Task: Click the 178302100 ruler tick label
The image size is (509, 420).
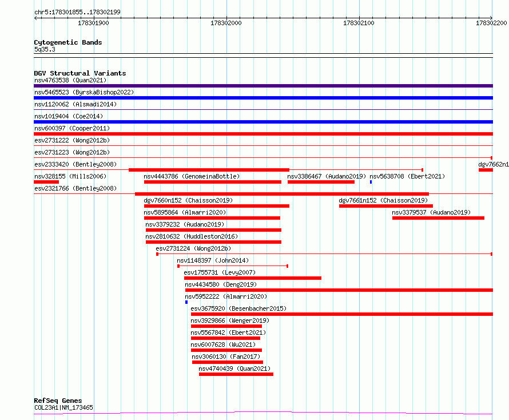Action: (x=359, y=23)
